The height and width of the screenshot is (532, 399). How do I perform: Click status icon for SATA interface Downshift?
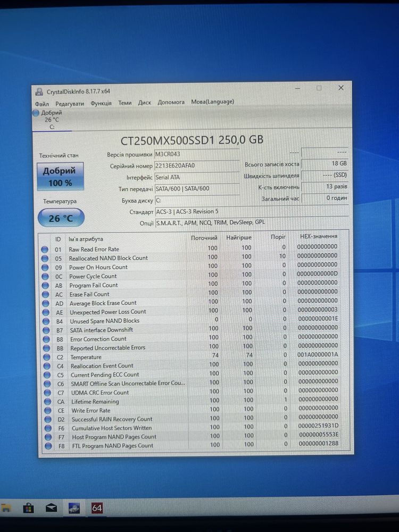[46, 330]
